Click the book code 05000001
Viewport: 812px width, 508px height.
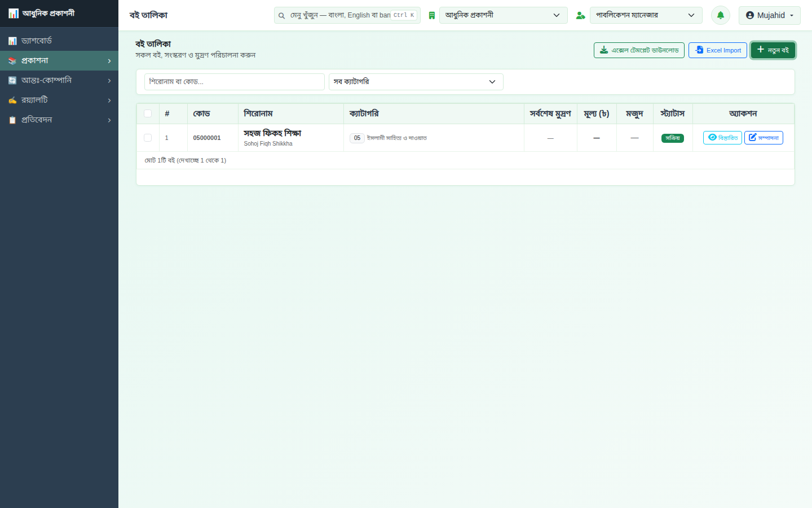[x=207, y=138]
